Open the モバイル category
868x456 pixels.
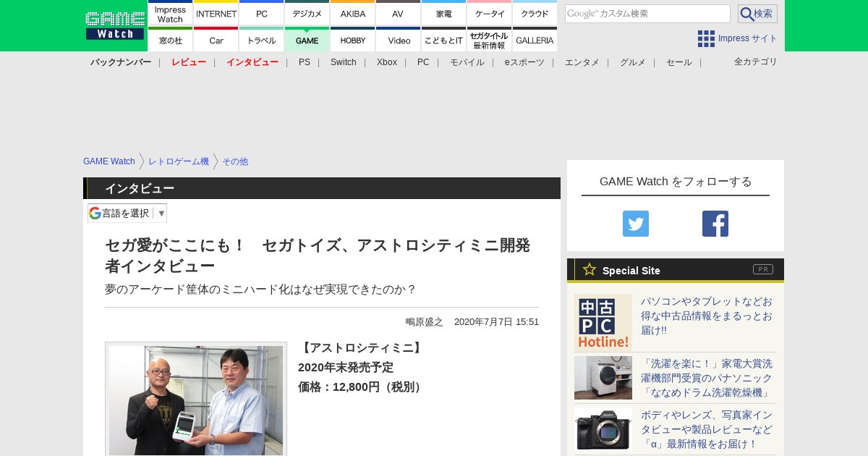click(x=467, y=62)
